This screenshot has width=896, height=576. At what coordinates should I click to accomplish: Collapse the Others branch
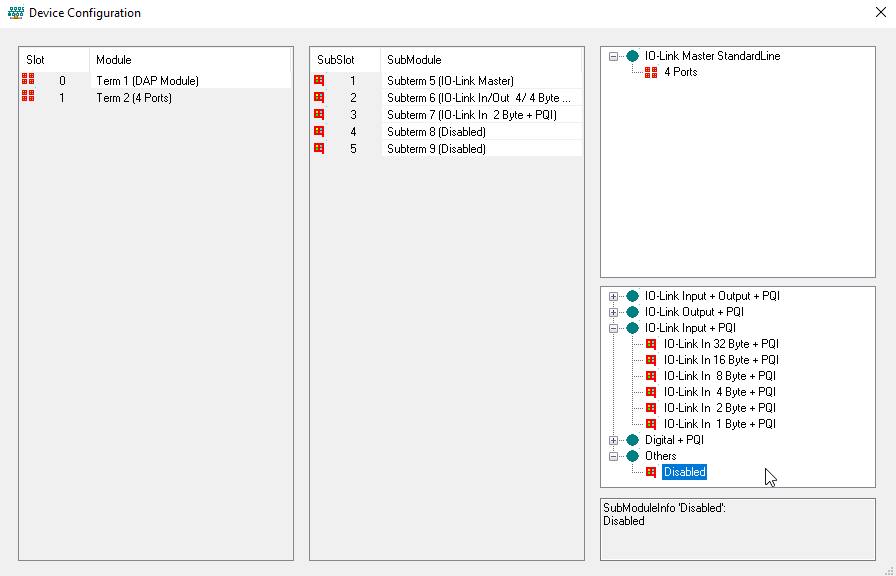(x=613, y=455)
